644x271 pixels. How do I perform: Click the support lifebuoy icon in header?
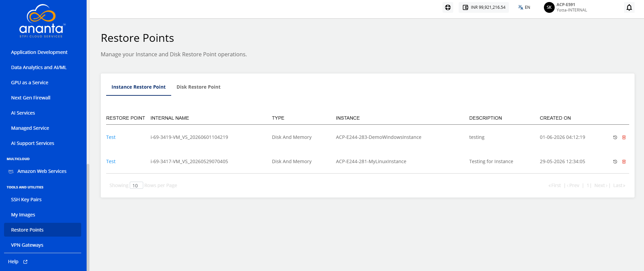448,7
